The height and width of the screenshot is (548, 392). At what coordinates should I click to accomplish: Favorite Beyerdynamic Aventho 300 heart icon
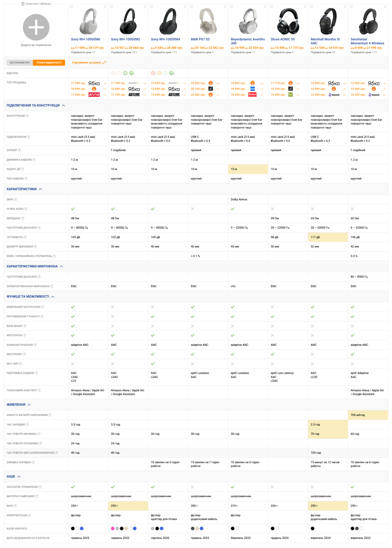pos(231,7)
